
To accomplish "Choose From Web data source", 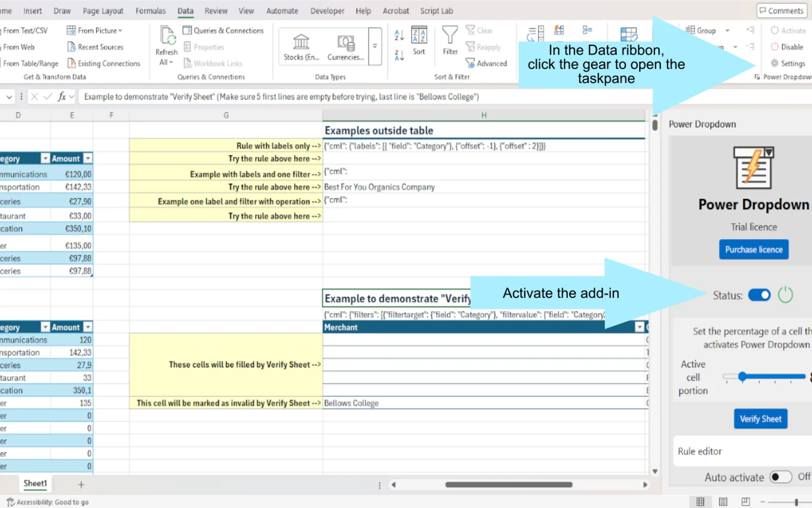I will [x=17, y=47].
